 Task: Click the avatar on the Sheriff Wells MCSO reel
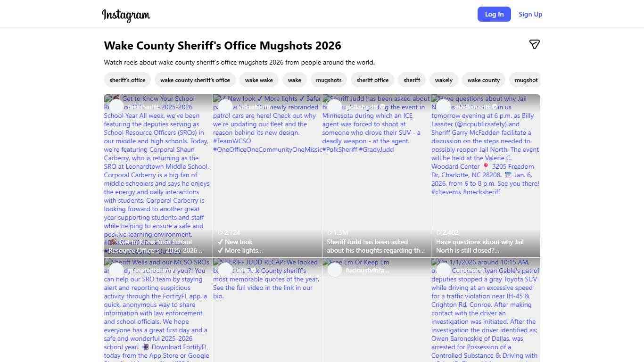pos(116,270)
